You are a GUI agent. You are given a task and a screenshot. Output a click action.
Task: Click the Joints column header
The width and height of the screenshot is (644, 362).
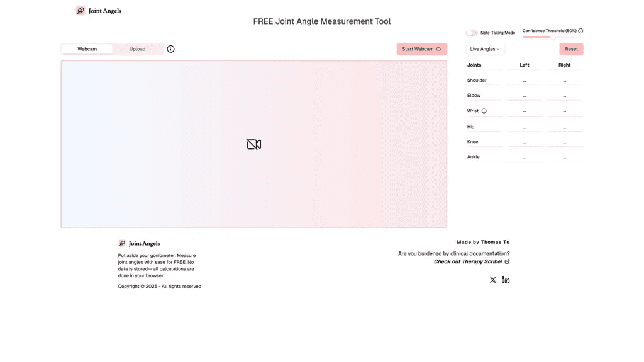coord(474,65)
